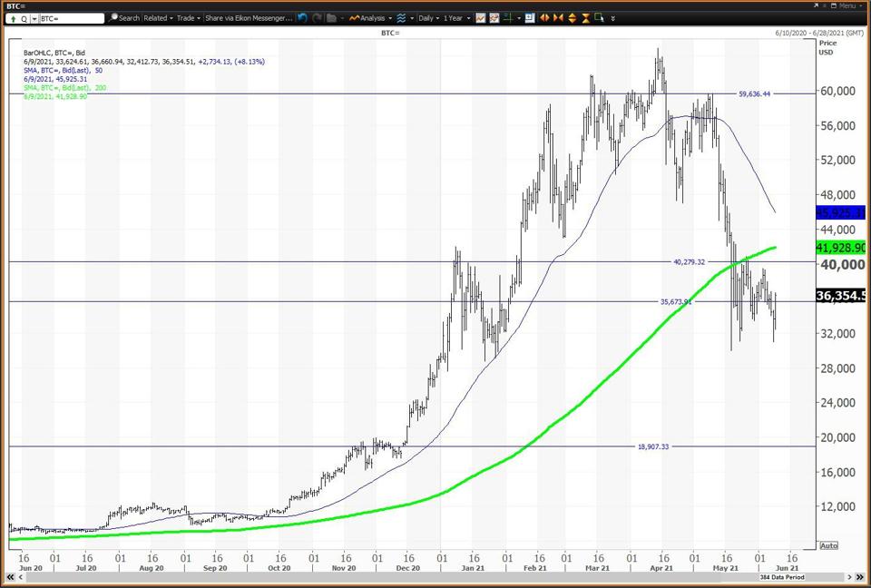871x588 pixels.
Task: Toggle the line chart style button
Action: click(482, 17)
